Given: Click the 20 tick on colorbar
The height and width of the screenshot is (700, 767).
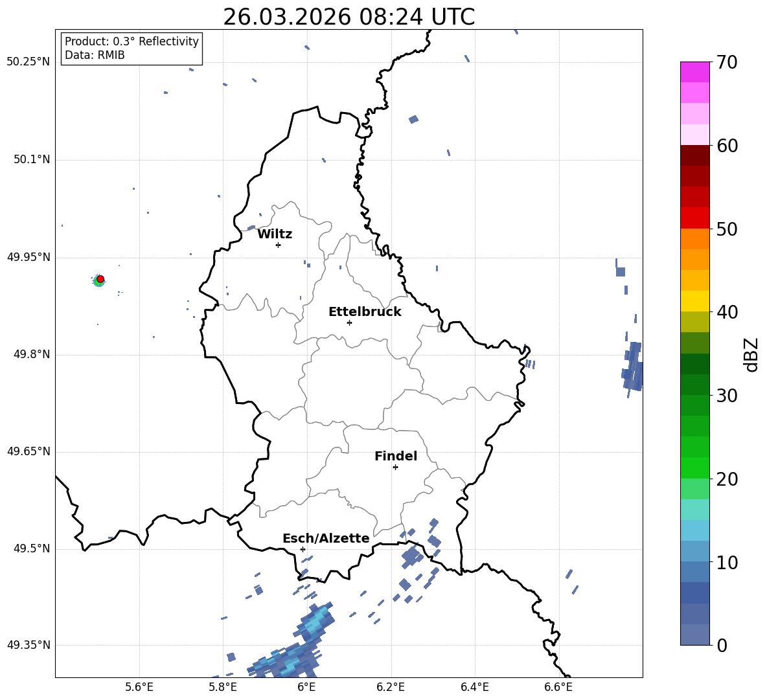Looking at the screenshot, I should coord(727,479).
